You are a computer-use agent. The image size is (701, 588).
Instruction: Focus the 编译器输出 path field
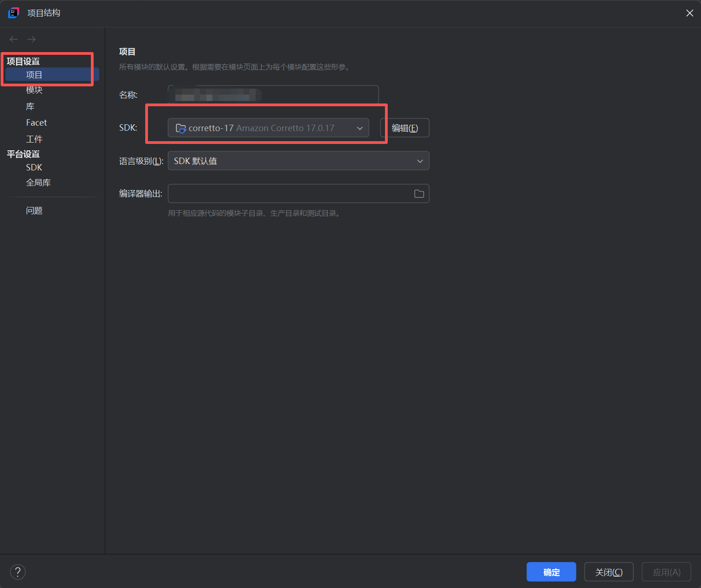299,194
